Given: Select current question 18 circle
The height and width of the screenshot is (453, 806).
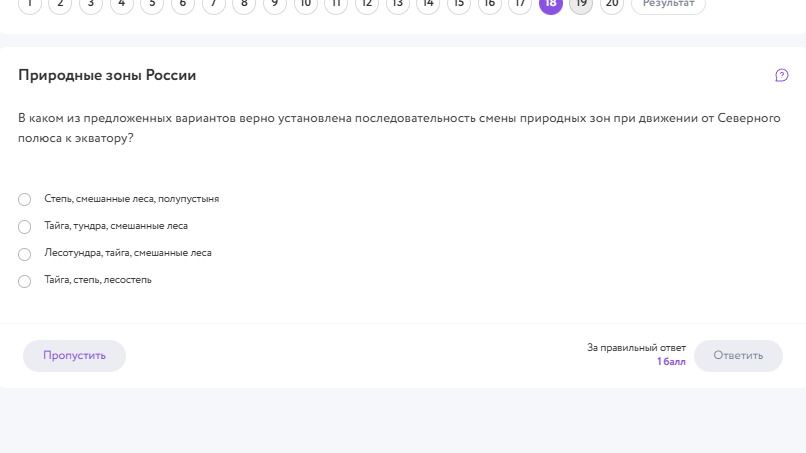Looking at the screenshot, I should point(551,4).
